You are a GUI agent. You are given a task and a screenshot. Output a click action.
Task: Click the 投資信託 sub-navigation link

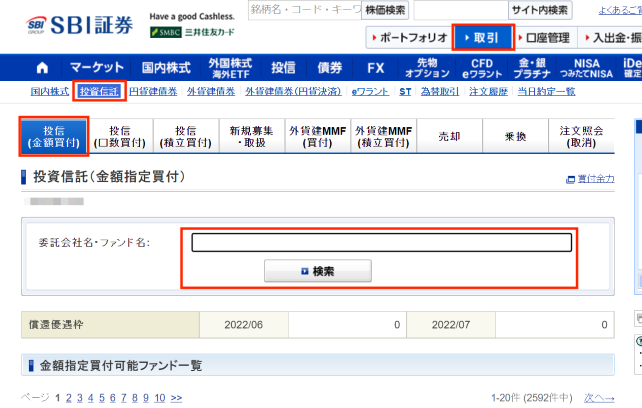pos(99,92)
